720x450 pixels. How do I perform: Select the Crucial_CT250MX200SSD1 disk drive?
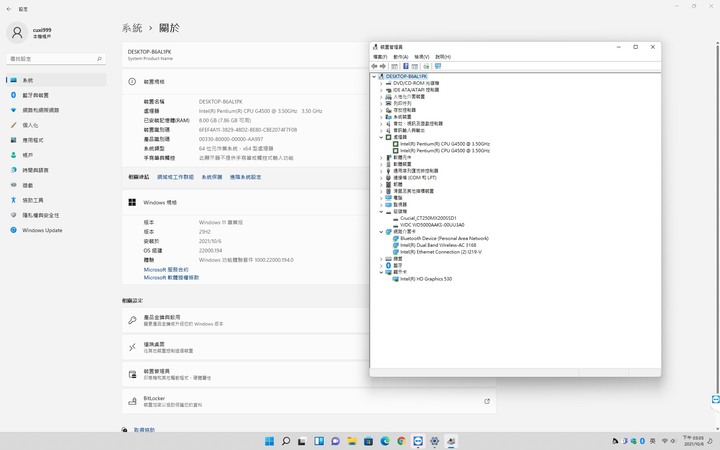(428, 218)
